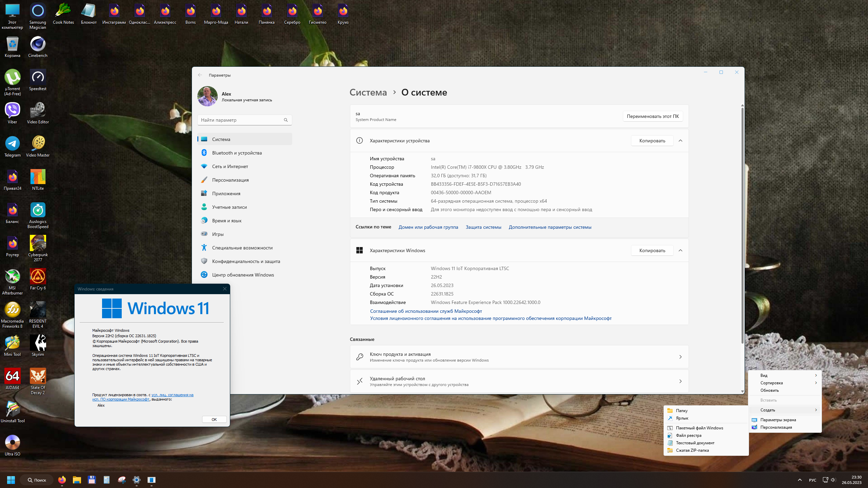Viewport: 868px width, 488px height.
Task: Click РУС language indicator in tray
Action: tap(812, 480)
